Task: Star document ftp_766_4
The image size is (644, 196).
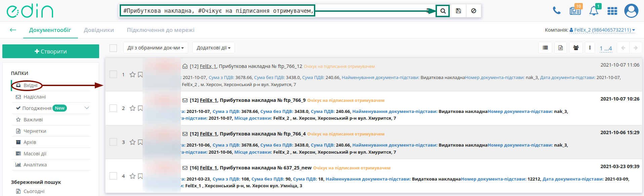Action: (x=132, y=142)
